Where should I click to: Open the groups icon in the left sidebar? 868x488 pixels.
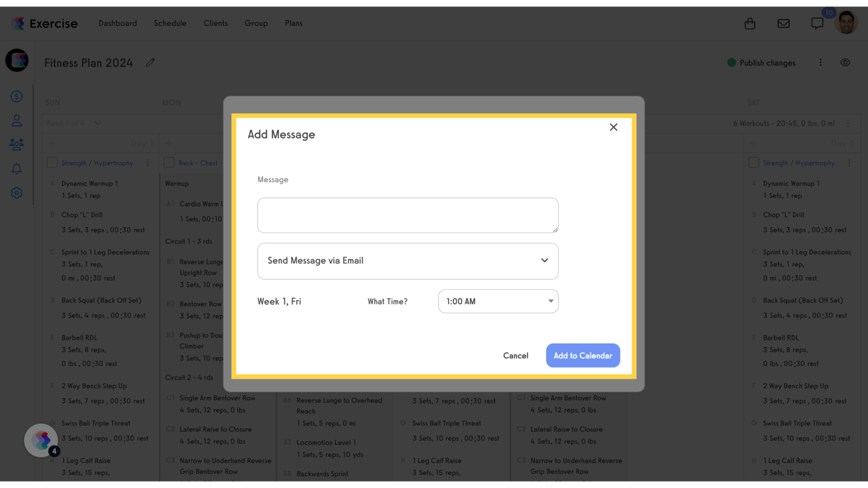coord(17,144)
